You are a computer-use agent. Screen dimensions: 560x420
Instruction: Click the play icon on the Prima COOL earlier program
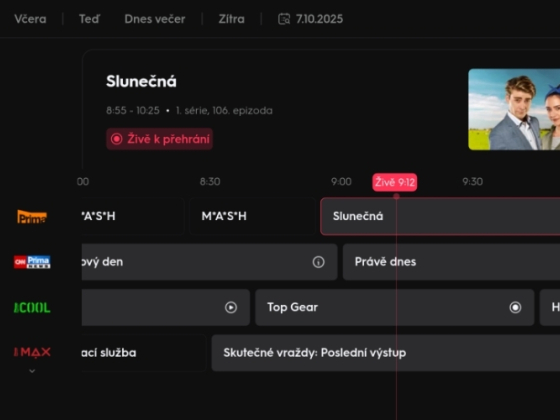click(x=231, y=307)
